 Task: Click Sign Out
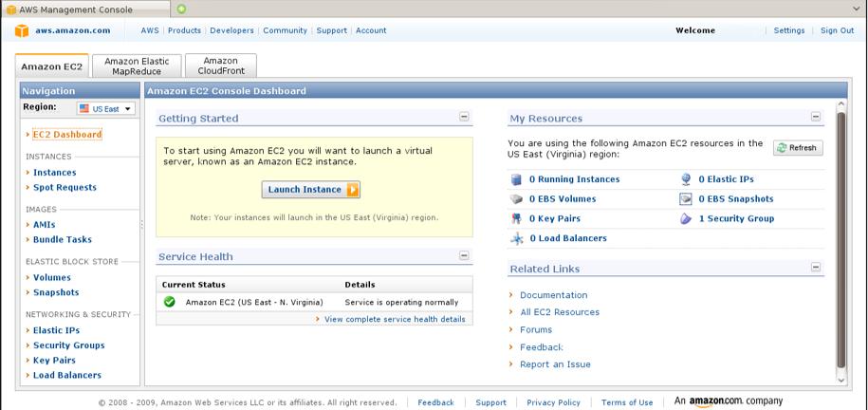837,30
